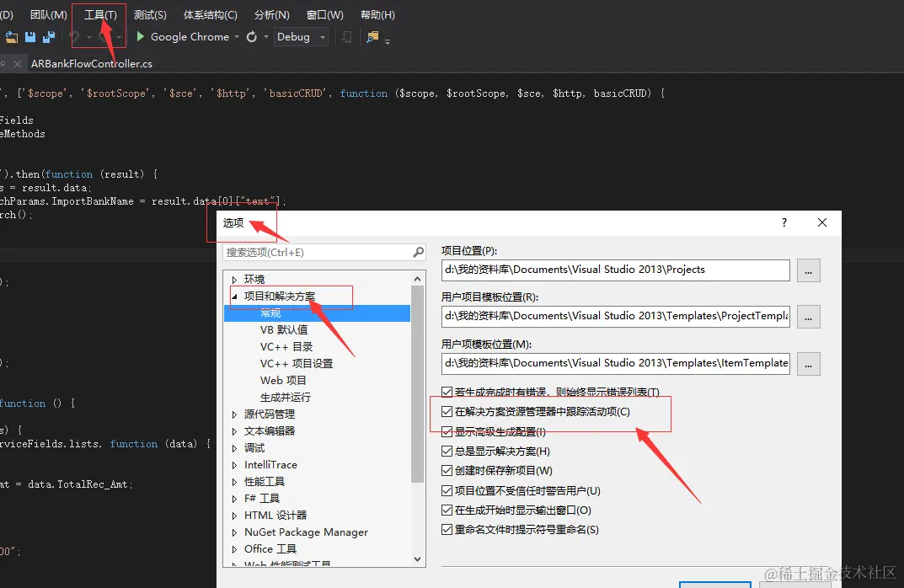
Task: Click the toolbar overflow options arrow
Action: point(388,40)
